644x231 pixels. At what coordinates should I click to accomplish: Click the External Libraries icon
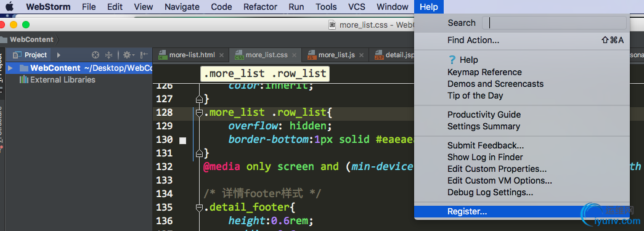(24, 79)
